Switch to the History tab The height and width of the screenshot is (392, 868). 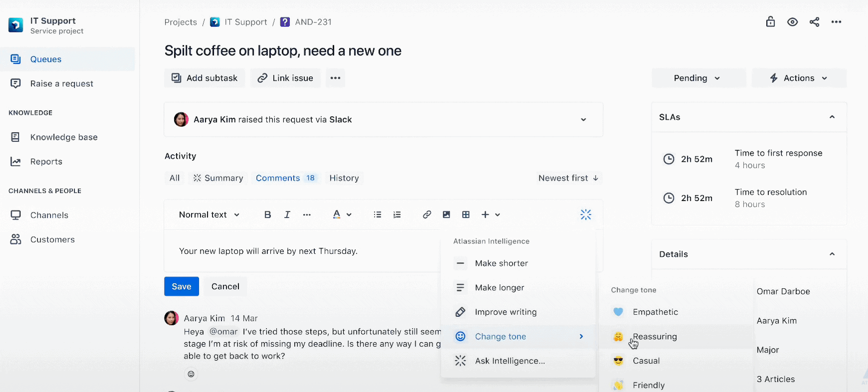[x=344, y=178]
